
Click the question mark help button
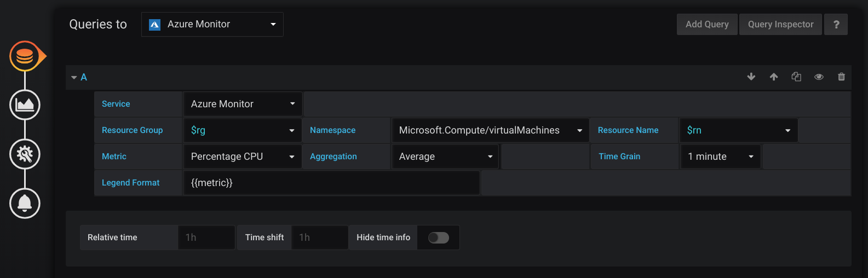[x=836, y=25]
